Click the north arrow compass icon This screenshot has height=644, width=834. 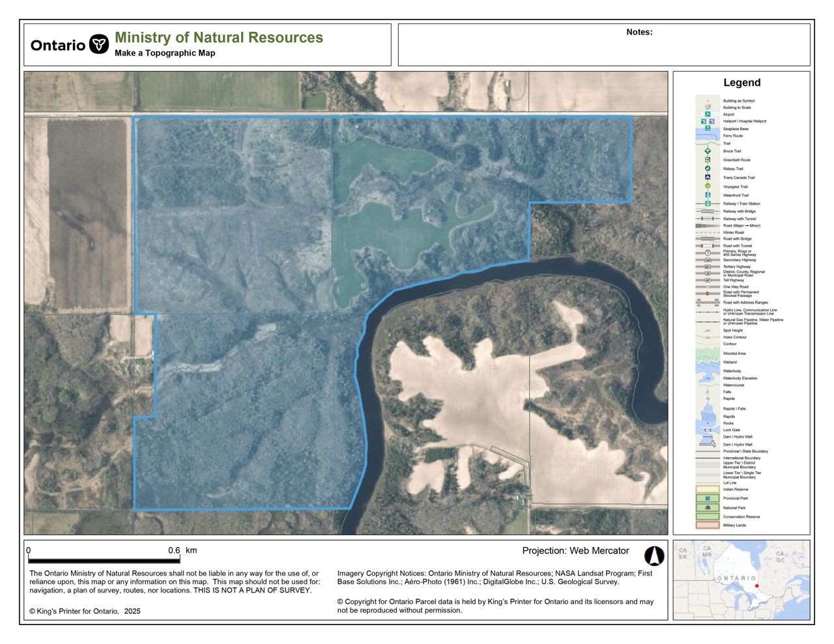pyautogui.click(x=654, y=555)
